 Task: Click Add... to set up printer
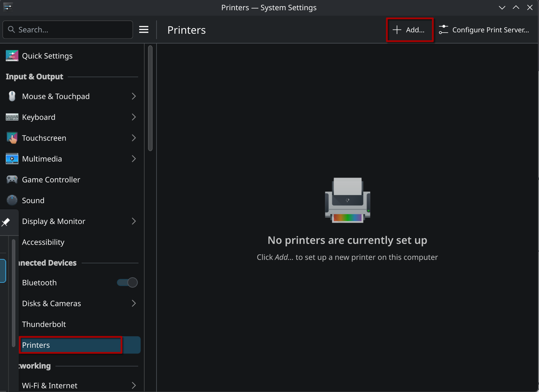409,30
